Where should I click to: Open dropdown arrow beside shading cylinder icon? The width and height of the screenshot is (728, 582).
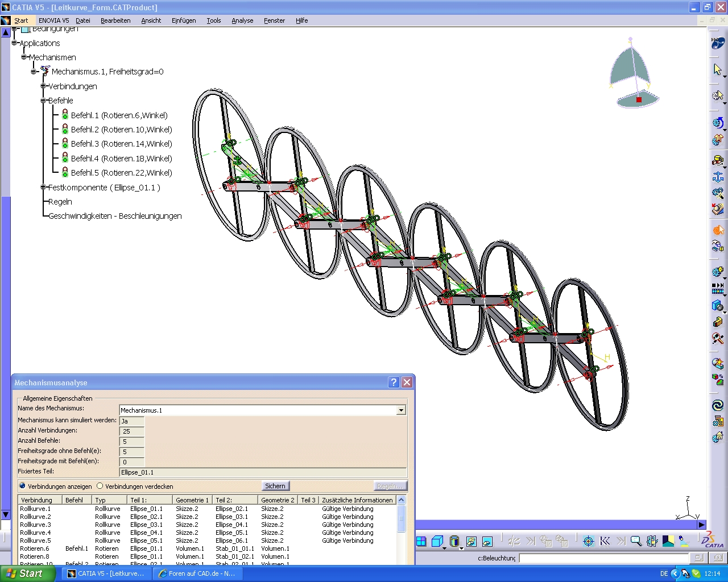click(461, 547)
